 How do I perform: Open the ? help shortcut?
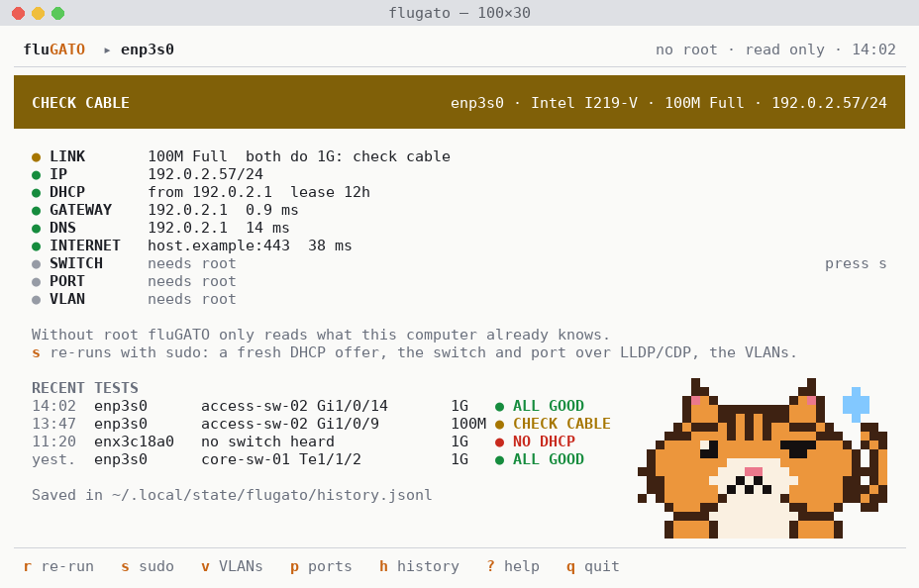(x=513, y=566)
